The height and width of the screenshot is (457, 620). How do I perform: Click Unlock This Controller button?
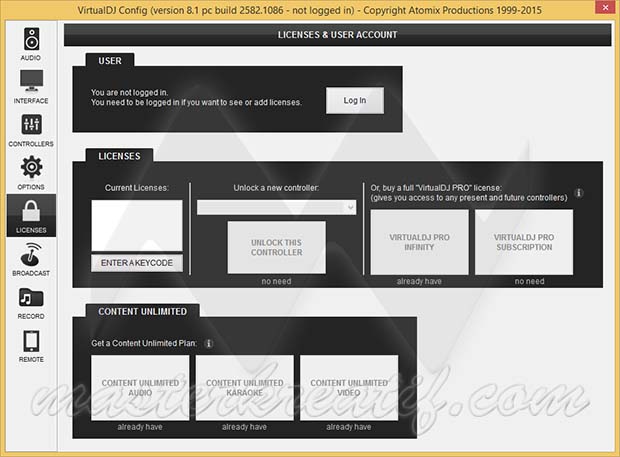tap(276, 247)
